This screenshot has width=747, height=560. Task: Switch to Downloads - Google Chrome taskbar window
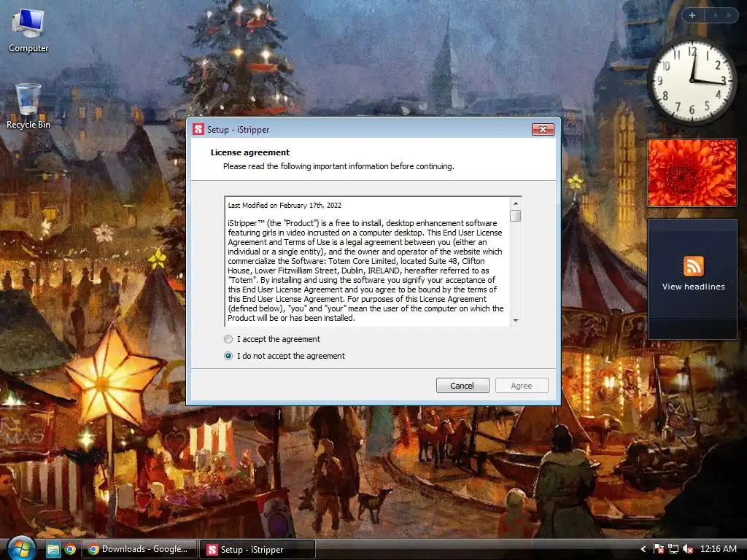[139, 549]
